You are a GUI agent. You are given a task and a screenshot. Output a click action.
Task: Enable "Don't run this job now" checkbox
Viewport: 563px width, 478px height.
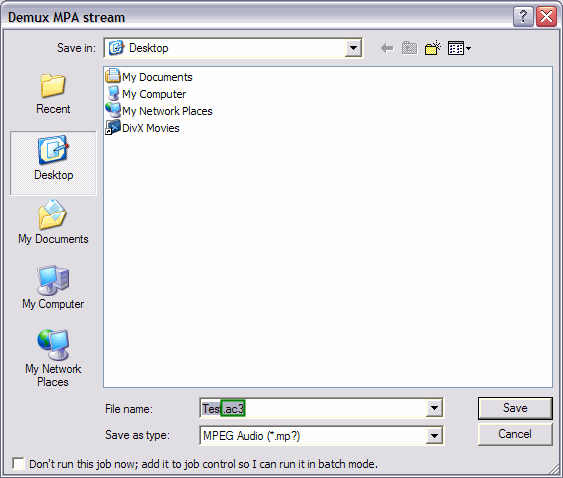pos(18,464)
